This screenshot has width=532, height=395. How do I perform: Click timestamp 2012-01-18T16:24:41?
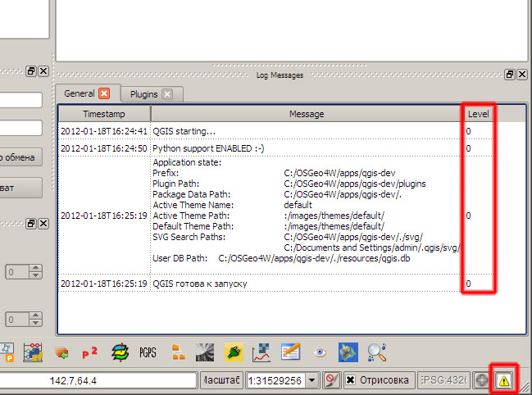104,131
